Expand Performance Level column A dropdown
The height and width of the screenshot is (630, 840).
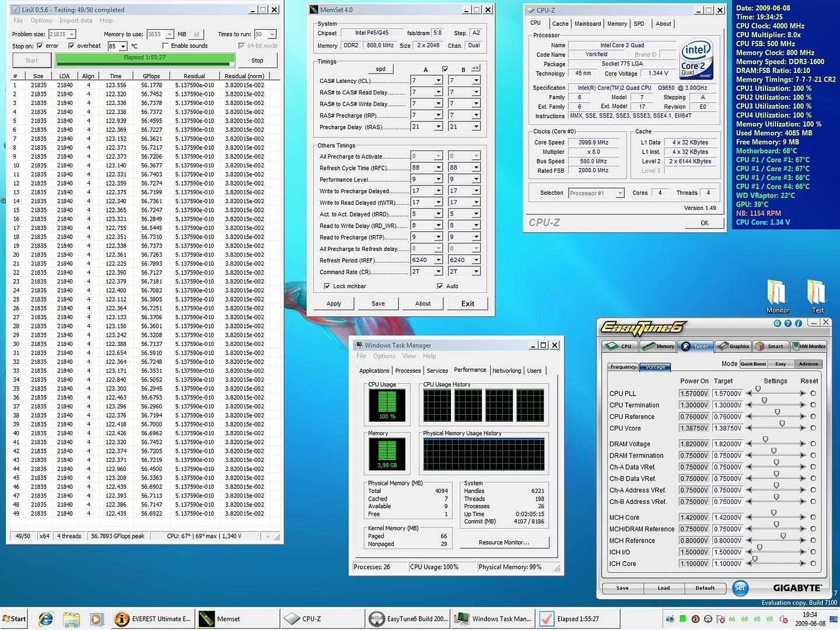click(x=438, y=179)
